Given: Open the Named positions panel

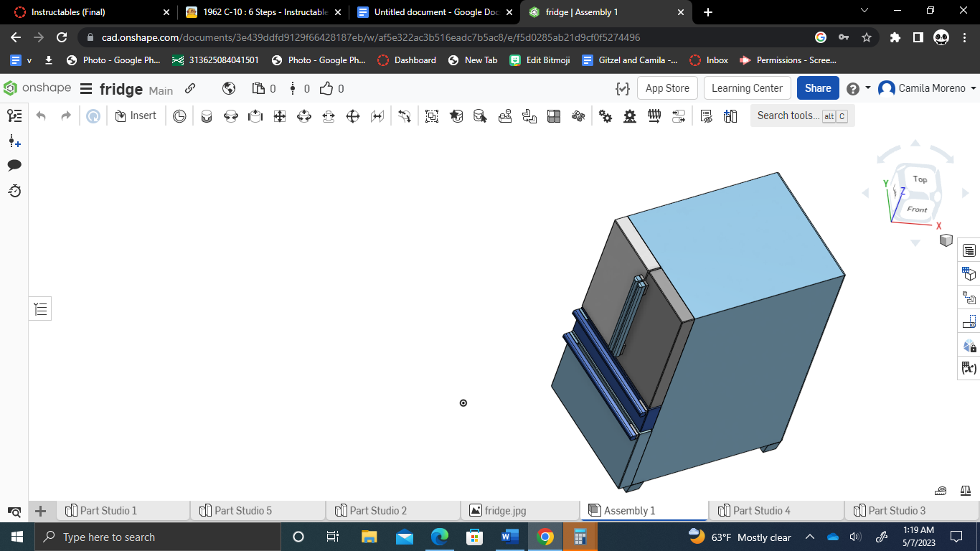Looking at the screenshot, I should coord(969,321).
